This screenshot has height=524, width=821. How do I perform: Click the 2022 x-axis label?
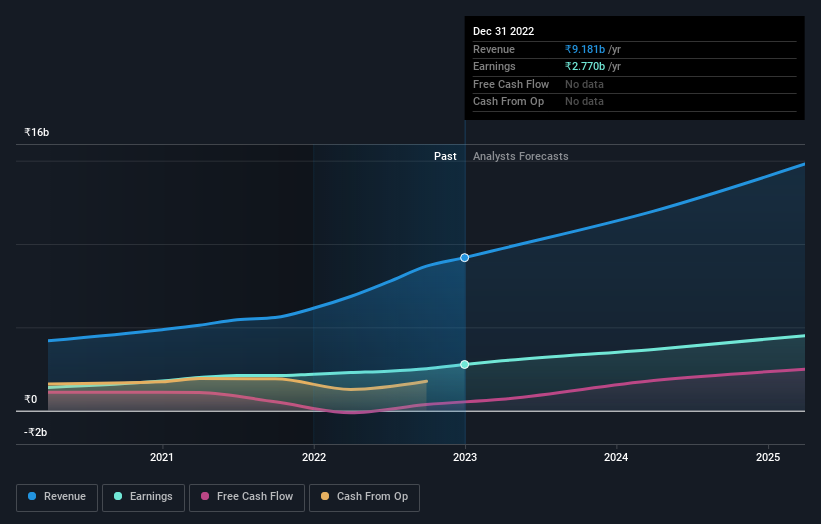314,457
